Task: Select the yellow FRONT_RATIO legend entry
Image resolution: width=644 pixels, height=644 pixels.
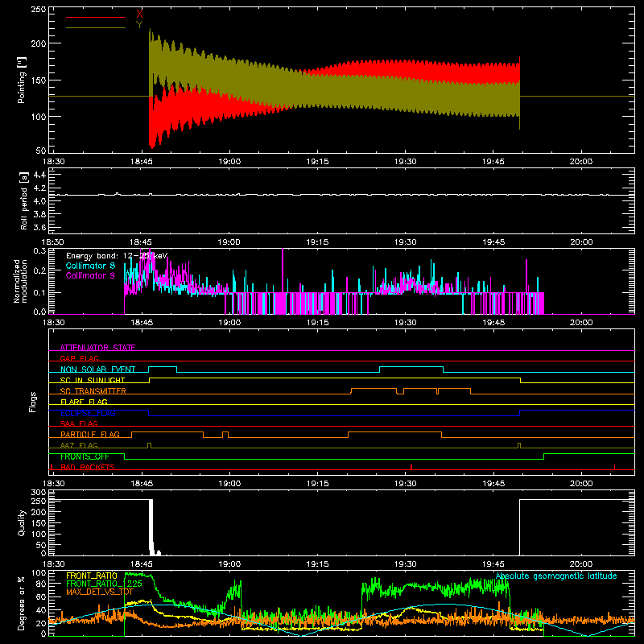Action: 92,576
